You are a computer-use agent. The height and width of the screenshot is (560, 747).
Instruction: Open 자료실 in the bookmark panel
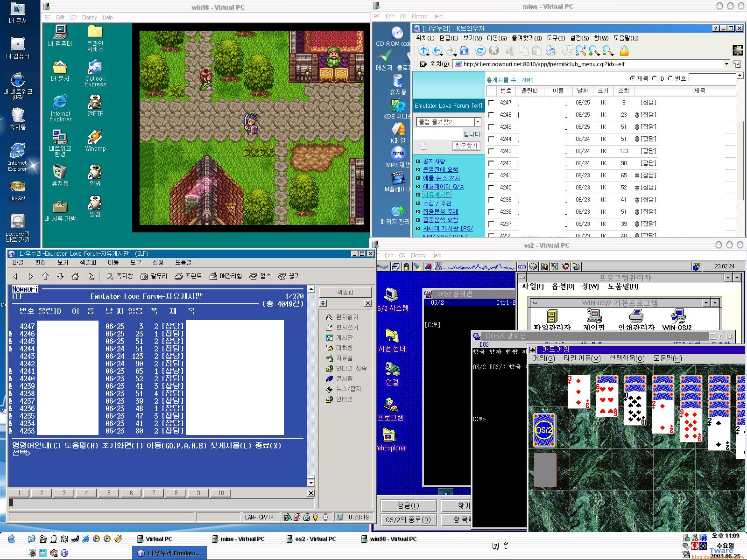point(339,358)
